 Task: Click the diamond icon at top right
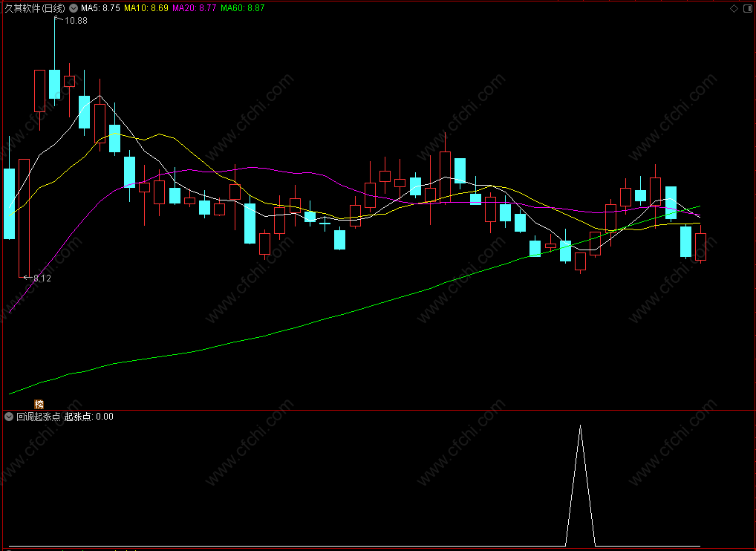pyautogui.click(x=734, y=8)
